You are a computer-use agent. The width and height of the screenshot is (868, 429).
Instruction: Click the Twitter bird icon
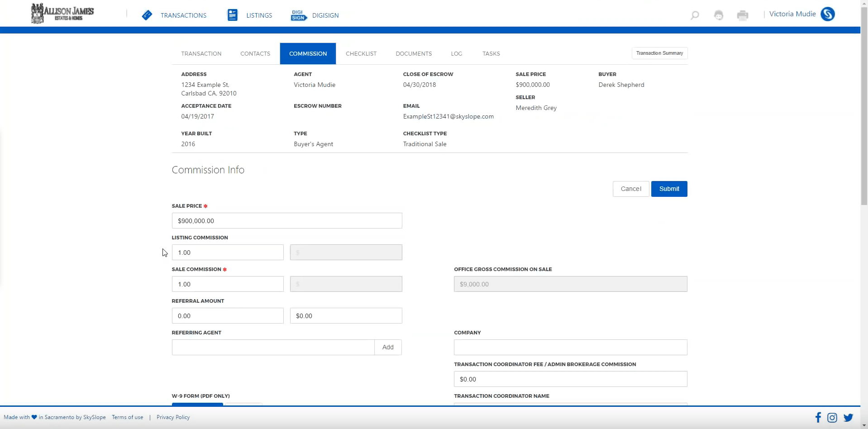pos(848,417)
